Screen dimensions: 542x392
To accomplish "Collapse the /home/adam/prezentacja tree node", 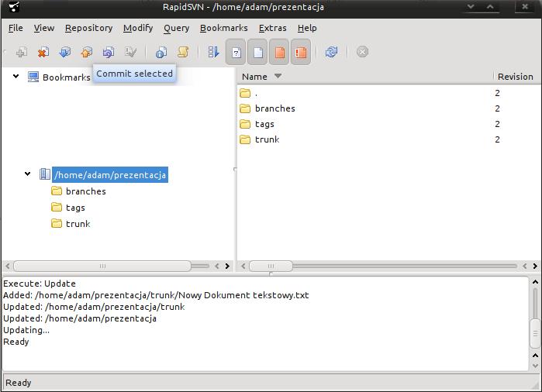I will (x=28, y=174).
